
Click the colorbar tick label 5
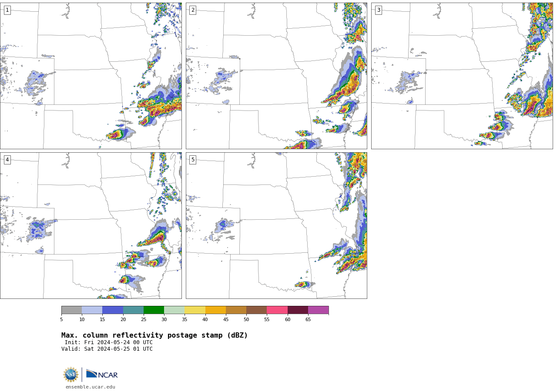tap(61, 320)
